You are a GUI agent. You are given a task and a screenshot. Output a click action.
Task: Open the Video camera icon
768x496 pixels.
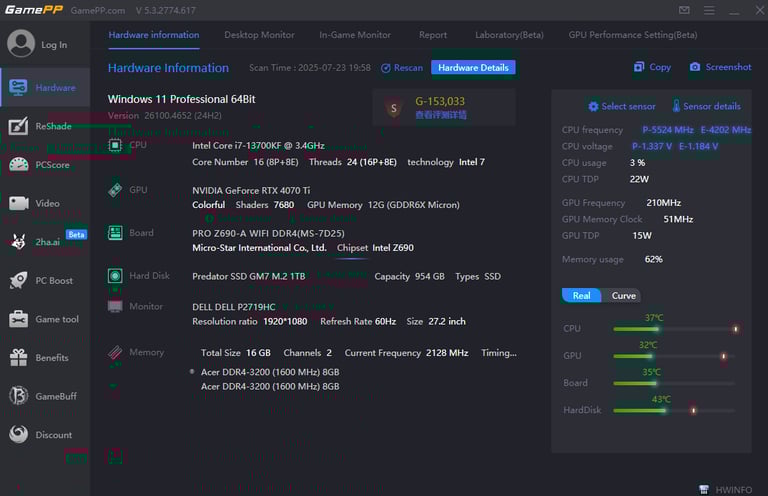[19, 203]
